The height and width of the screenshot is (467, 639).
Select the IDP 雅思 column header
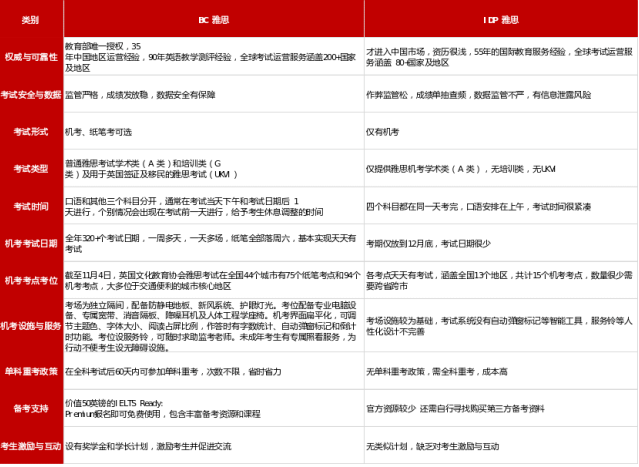[x=501, y=19]
